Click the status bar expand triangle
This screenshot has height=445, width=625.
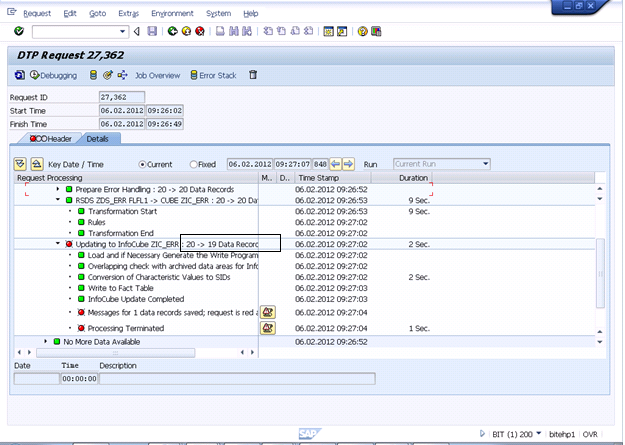[482, 433]
